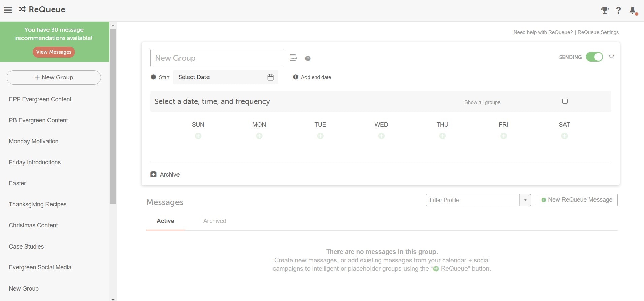Open the Select Date start field
644x301 pixels.
[x=225, y=77]
